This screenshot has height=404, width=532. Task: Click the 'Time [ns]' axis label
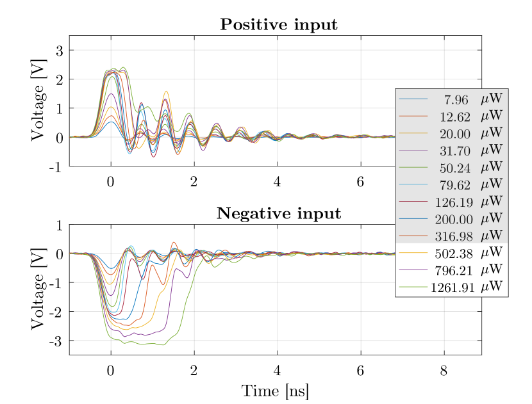point(275,391)
